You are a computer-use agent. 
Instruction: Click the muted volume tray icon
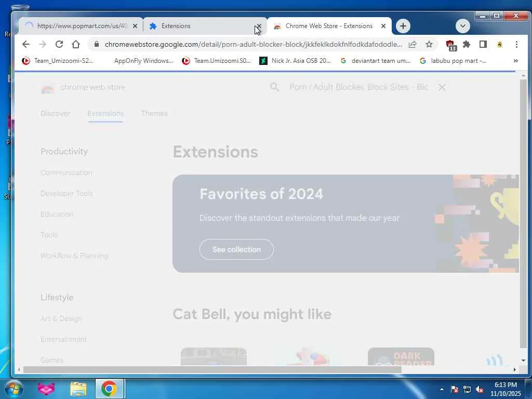point(480,389)
